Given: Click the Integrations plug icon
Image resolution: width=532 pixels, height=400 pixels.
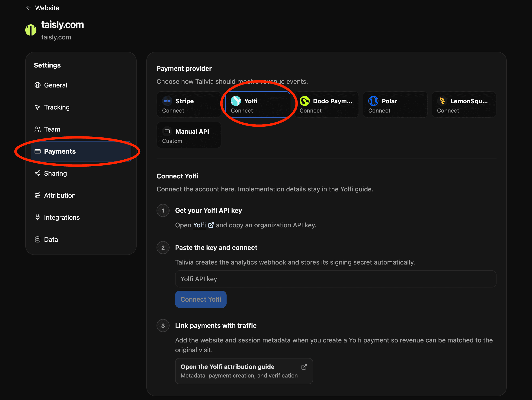Looking at the screenshot, I should [38, 218].
